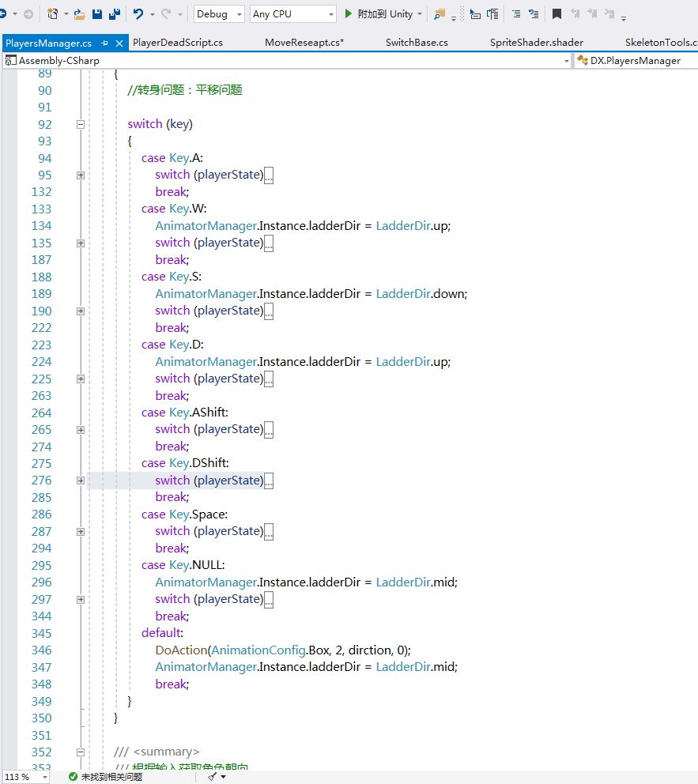The image size is (698, 784).
Task: Open the 113 % zoom level dropdown
Action: point(44,777)
